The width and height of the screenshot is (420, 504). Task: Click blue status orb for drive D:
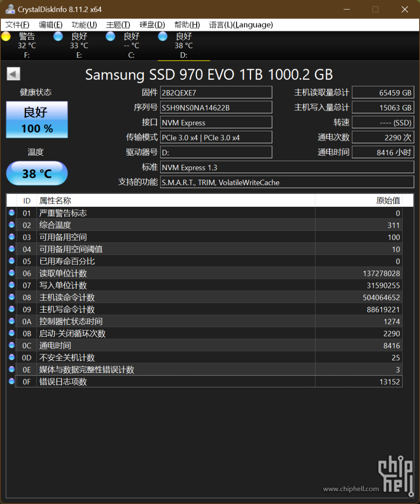point(163,36)
